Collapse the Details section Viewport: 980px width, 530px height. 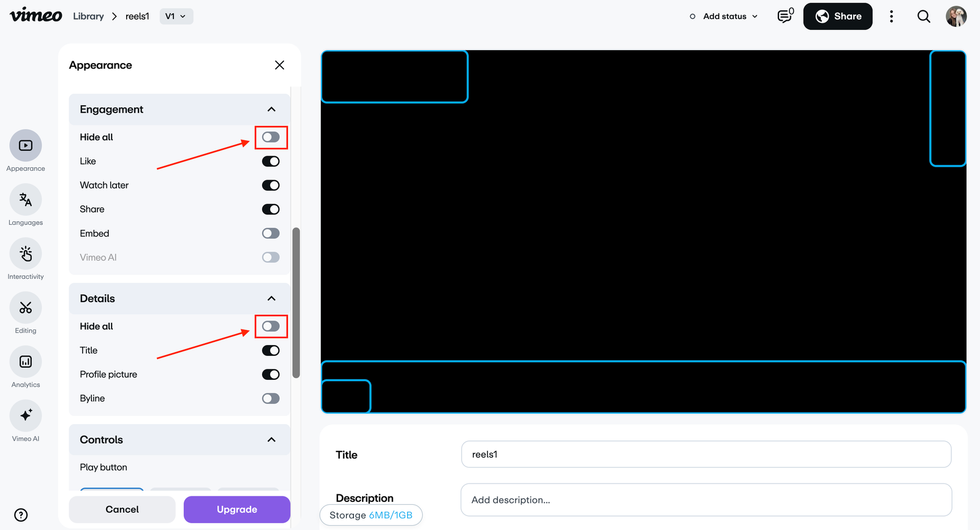(x=271, y=298)
